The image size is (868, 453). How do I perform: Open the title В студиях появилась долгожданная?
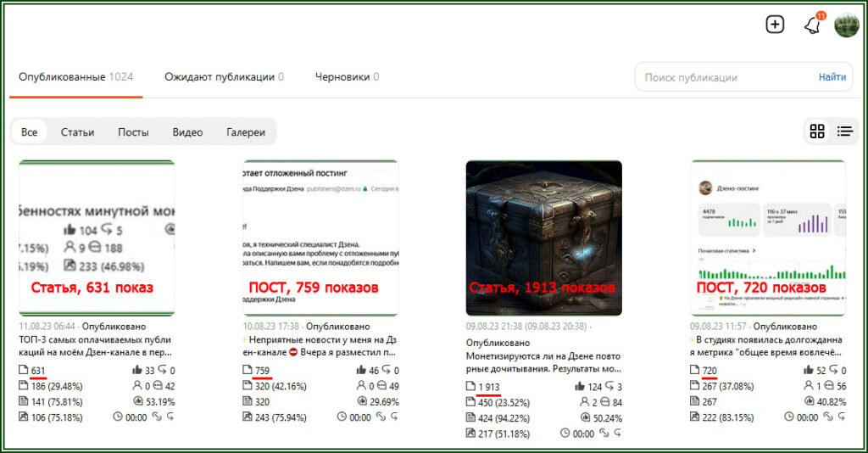coord(766,345)
